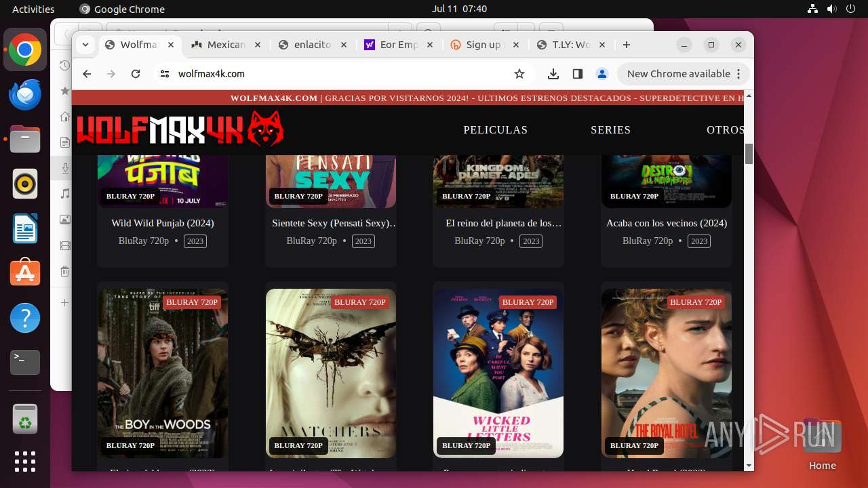This screenshot has width=868, height=488.
Task: Open Wicked Little Letters poster
Action: click(x=498, y=373)
